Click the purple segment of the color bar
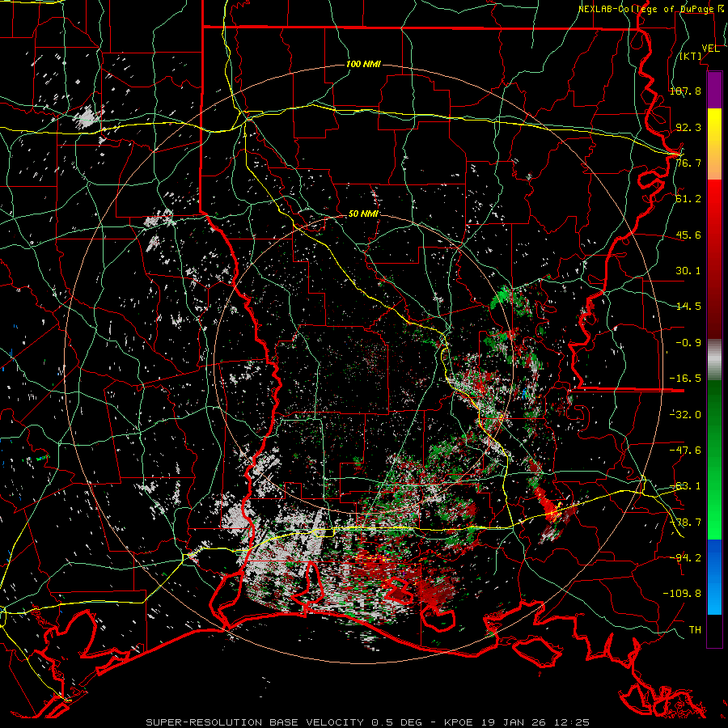This screenshot has width=728, height=728. [x=714, y=90]
